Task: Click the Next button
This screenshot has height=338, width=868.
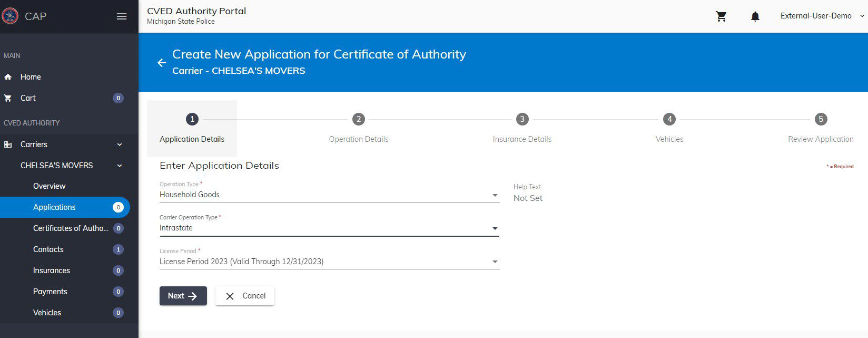Action: (183, 296)
